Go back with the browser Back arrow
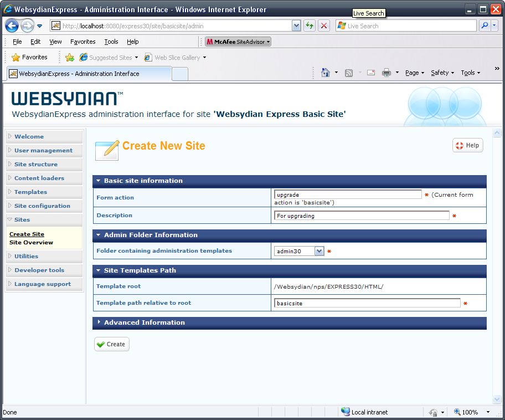Image resolution: width=505 pixels, height=420 pixels. [12, 26]
